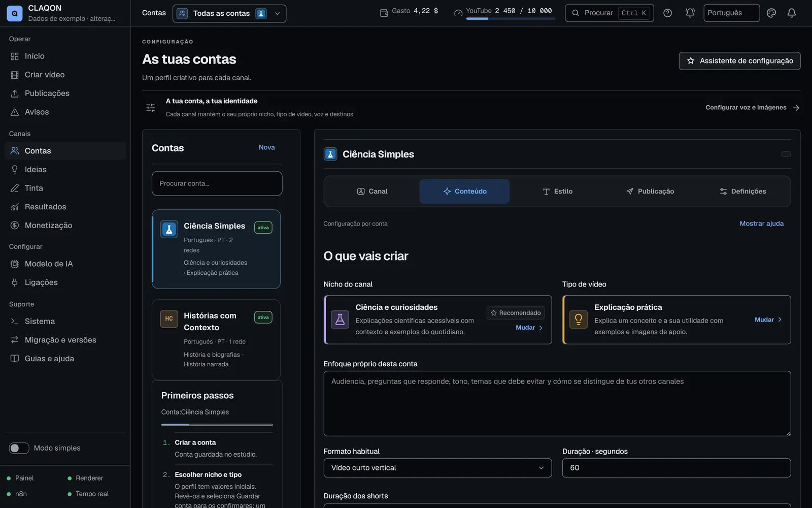This screenshot has width=812, height=508.
Task: Click the Painel status indicator
Action: tap(20, 478)
